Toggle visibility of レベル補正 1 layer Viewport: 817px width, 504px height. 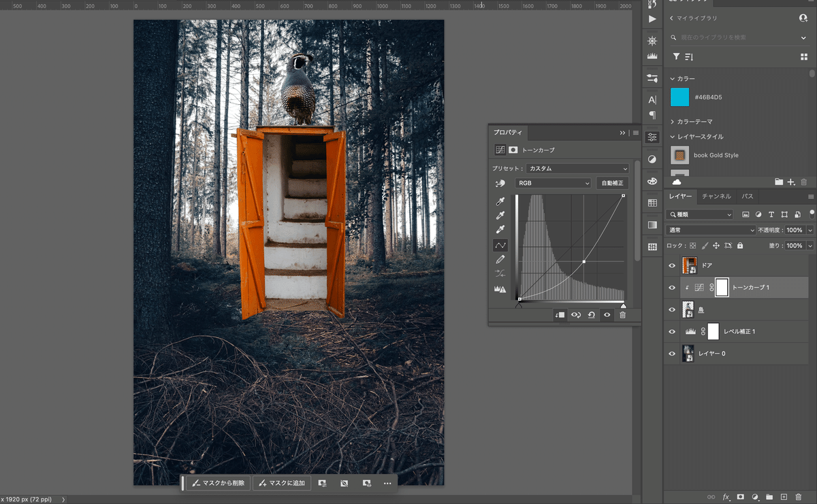(672, 331)
